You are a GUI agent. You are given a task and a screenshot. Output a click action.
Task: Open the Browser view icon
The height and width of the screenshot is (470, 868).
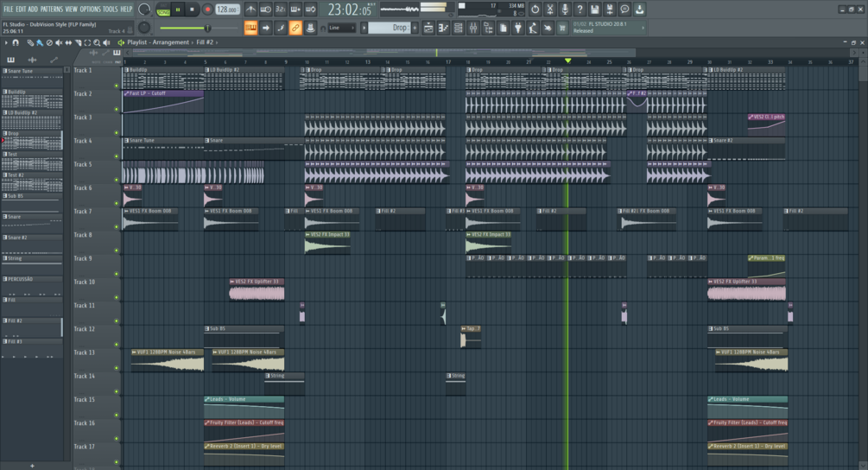[488, 28]
